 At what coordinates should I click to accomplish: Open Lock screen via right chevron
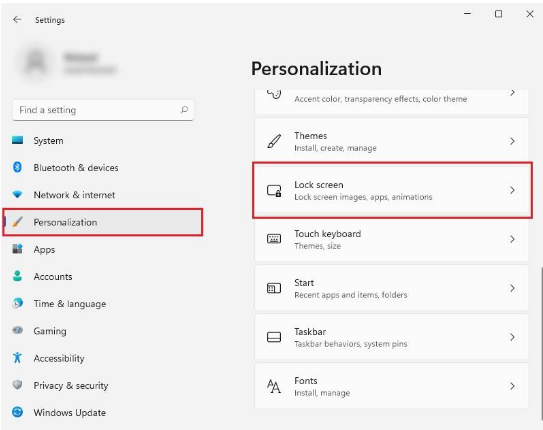click(512, 190)
